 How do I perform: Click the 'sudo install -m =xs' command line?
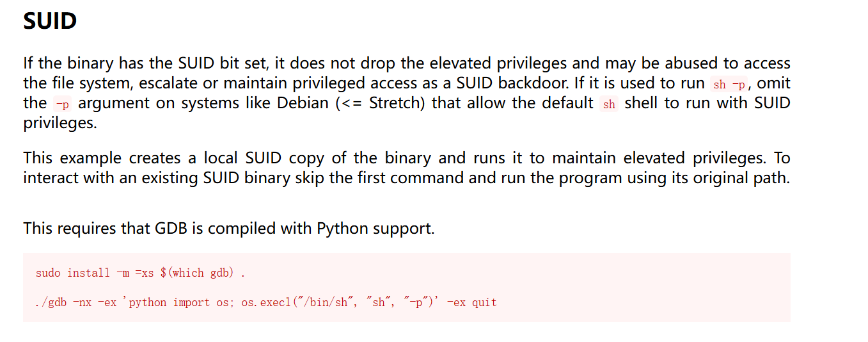tap(141, 273)
